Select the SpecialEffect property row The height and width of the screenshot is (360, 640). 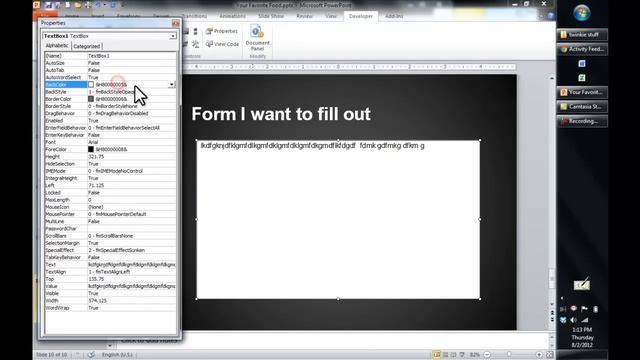[110, 250]
